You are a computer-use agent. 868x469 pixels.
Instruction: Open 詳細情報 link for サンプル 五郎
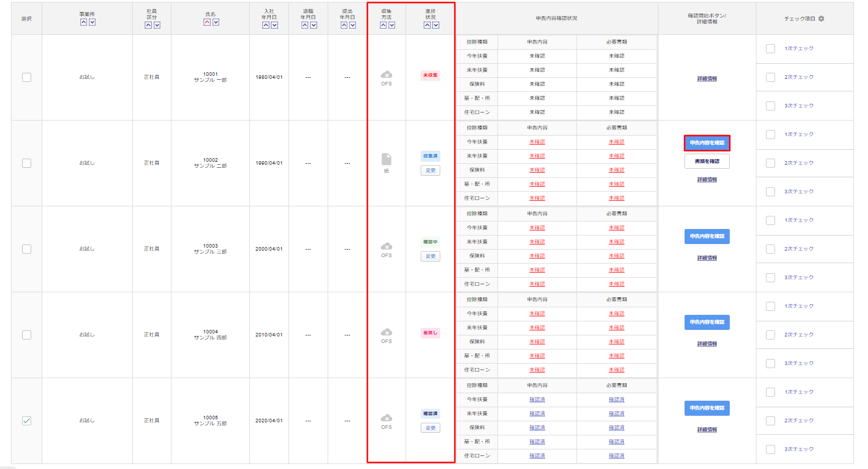pos(707,430)
